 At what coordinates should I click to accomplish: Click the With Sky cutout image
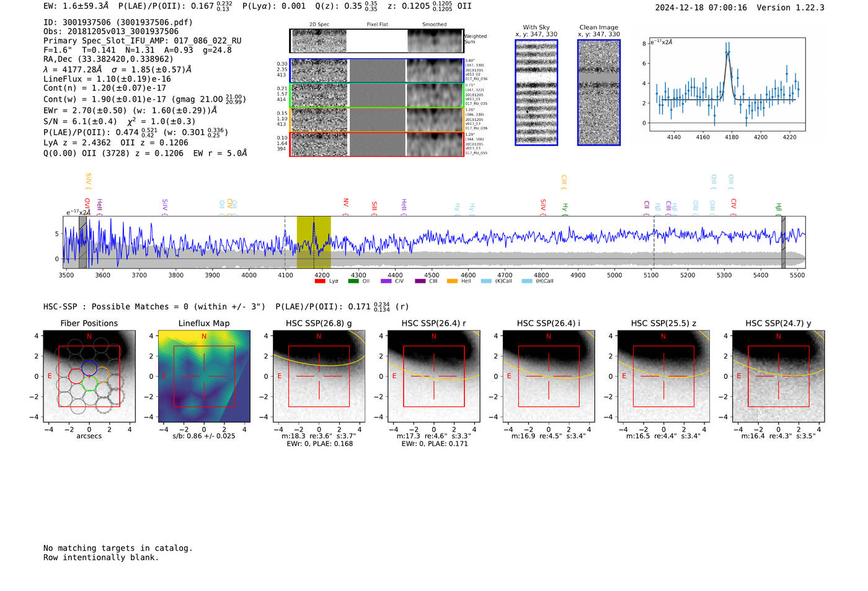(x=536, y=92)
